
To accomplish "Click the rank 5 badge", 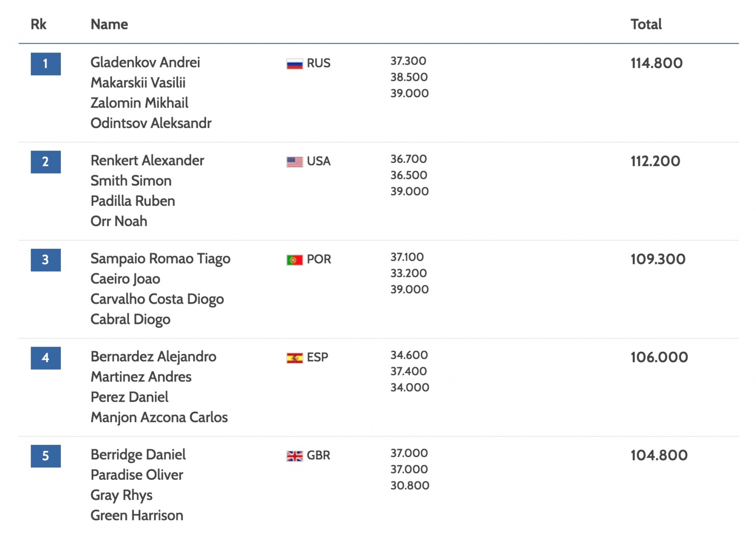I will (x=45, y=456).
